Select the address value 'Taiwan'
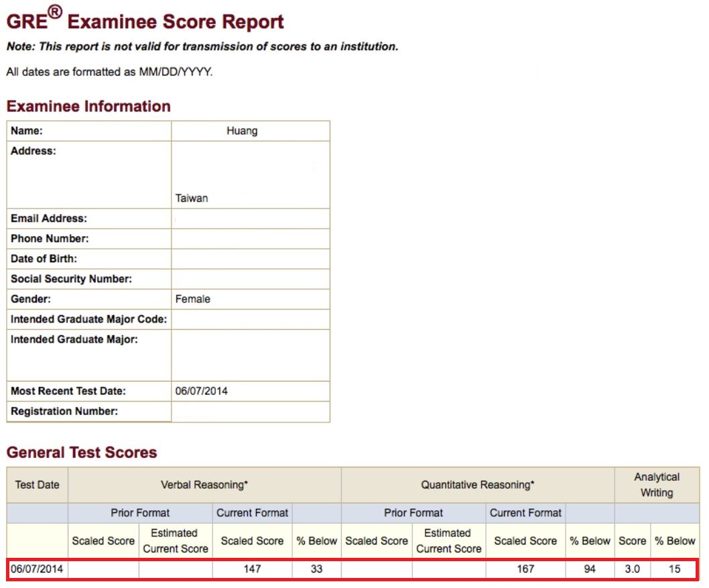 coord(192,198)
